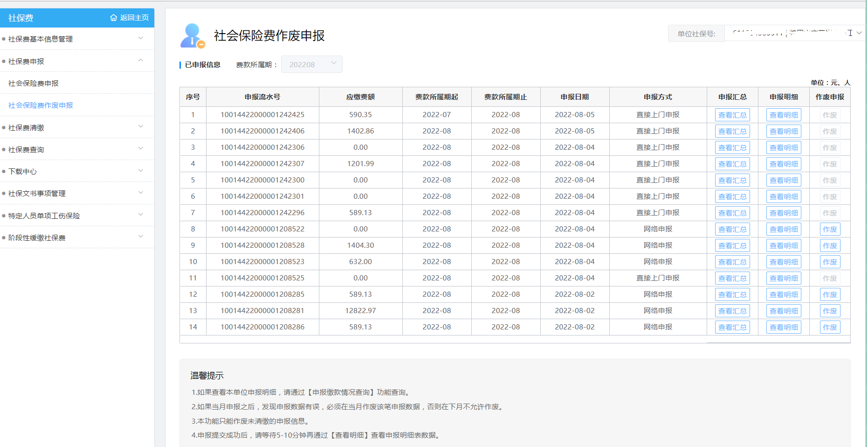This screenshot has width=868, height=447.
Task: Click the home icon beside 返回主页
Action: pyautogui.click(x=113, y=18)
